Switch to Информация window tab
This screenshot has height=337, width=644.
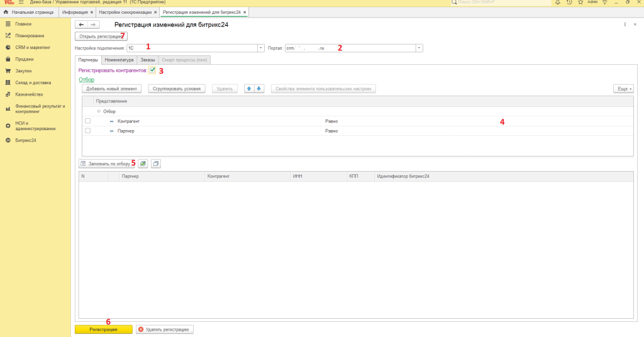tap(75, 13)
